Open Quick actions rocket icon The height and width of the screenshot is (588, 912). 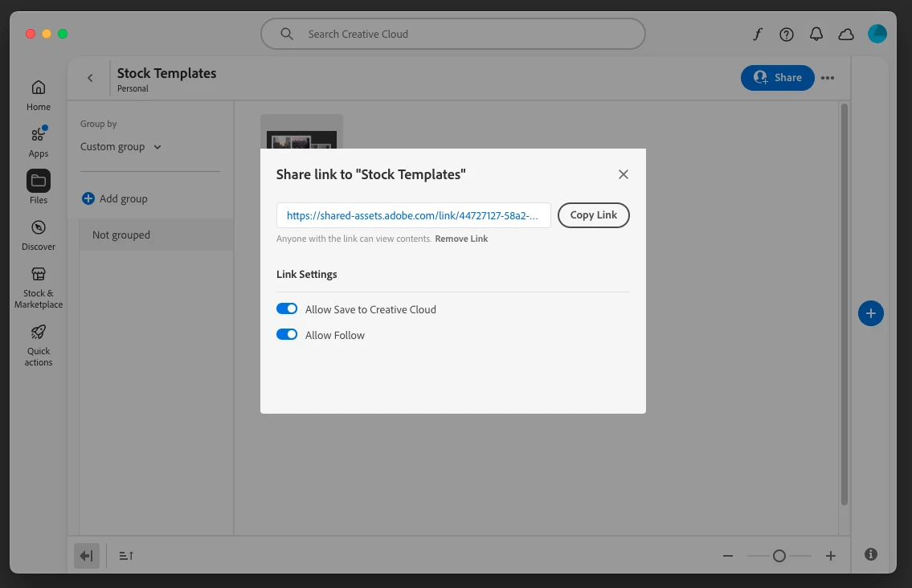(39, 332)
